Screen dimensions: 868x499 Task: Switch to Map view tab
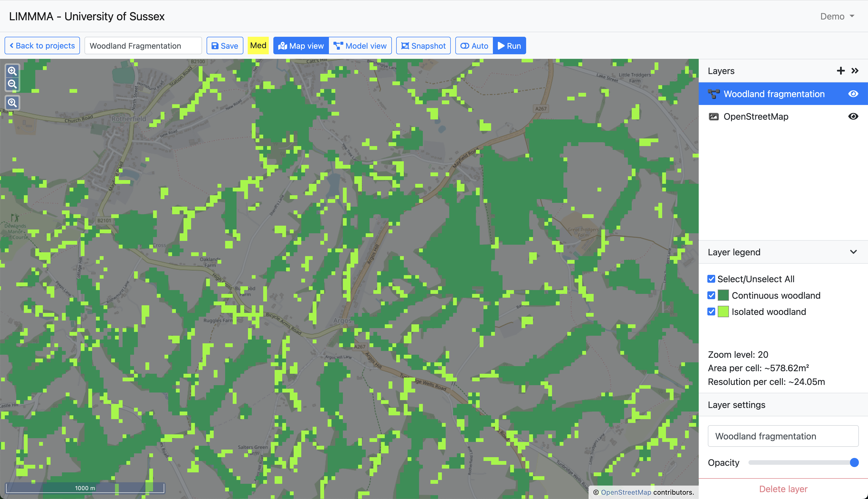[x=301, y=46]
